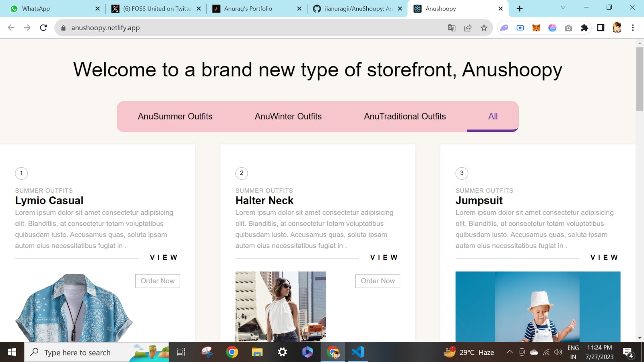This screenshot has width=644, height=362.
Task: Click the Google Translate icon
Action: pos(452,28)
